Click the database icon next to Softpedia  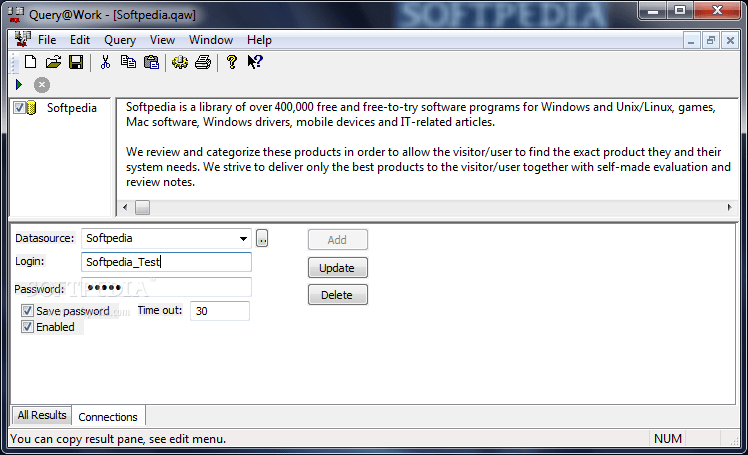pos(31,108)
